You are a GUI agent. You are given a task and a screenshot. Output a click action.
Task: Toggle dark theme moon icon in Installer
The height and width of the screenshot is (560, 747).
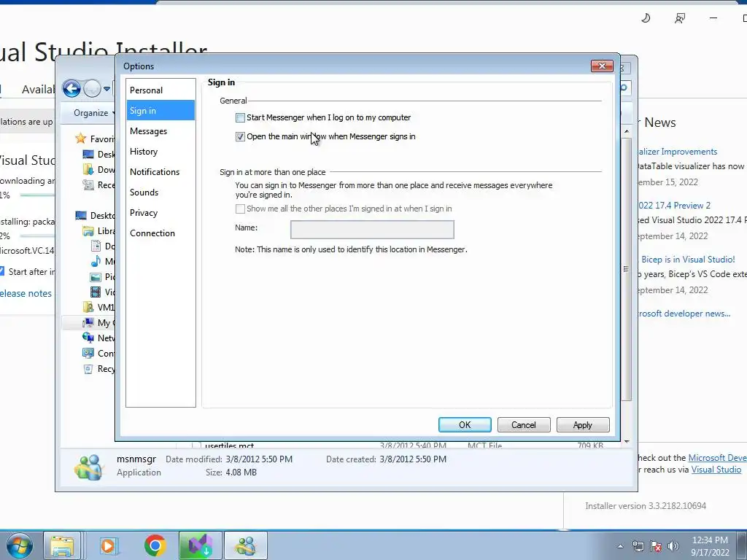(646, 18)
